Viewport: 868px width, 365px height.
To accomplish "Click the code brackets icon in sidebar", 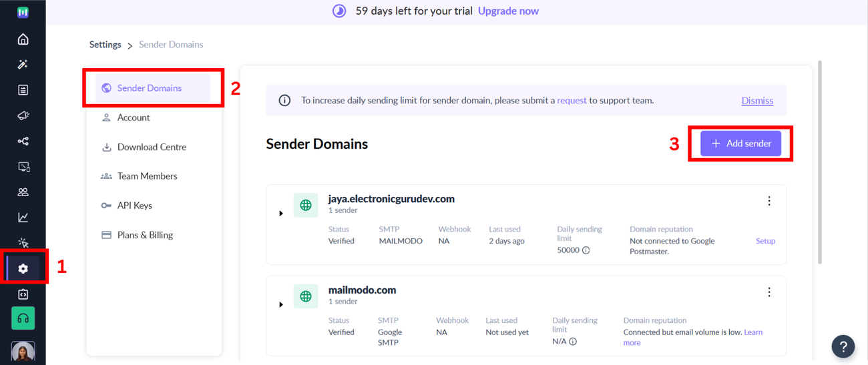I will coord(23,294).
